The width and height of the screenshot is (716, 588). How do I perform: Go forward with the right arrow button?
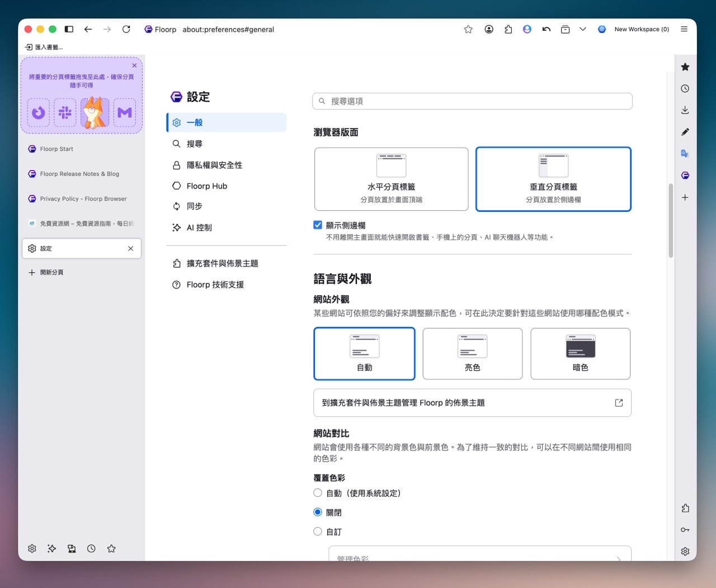click(x=107, y=29)
